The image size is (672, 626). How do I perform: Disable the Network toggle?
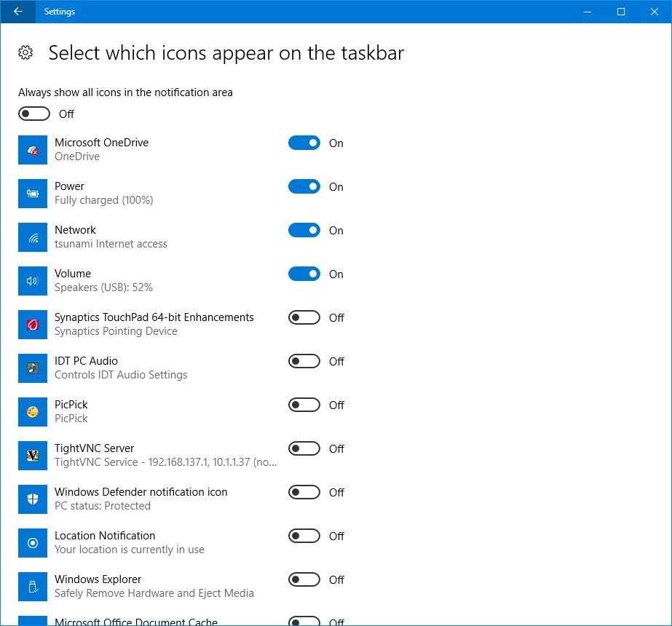tap(304, 230)
